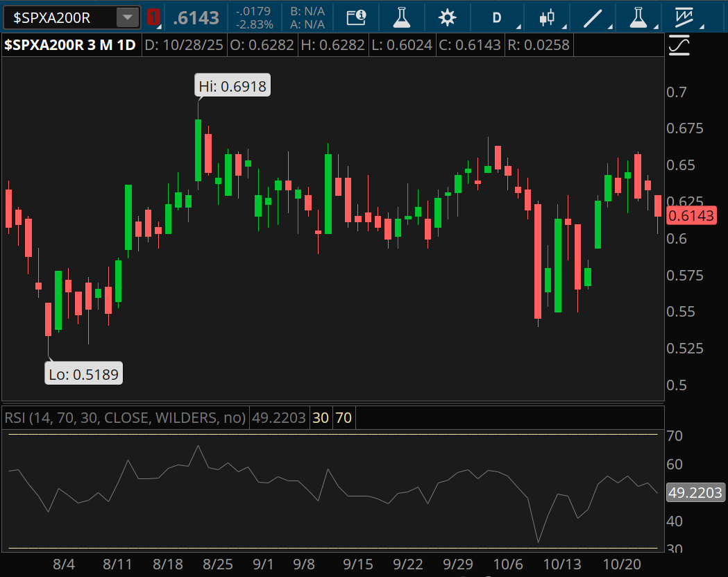The height and width of the screenshot is (577, 728).
Task: Click the $SPXA200R 3 M 1D chart title
Action: click(70, 46)
